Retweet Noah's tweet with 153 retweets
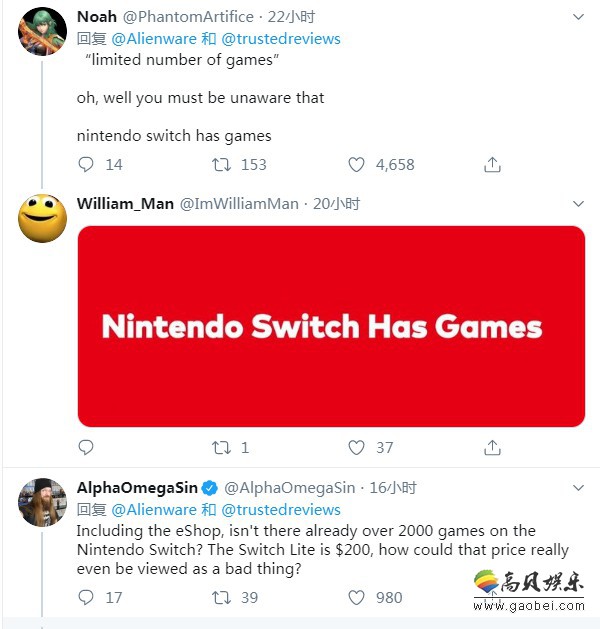 click(x=221, y=164)
